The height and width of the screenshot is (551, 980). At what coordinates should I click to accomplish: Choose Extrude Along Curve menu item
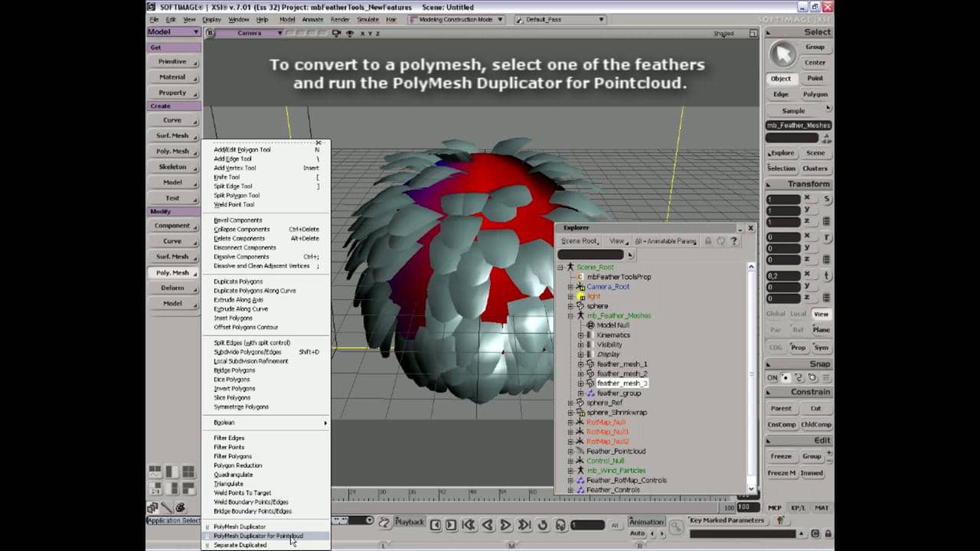(x=240, y=309)
